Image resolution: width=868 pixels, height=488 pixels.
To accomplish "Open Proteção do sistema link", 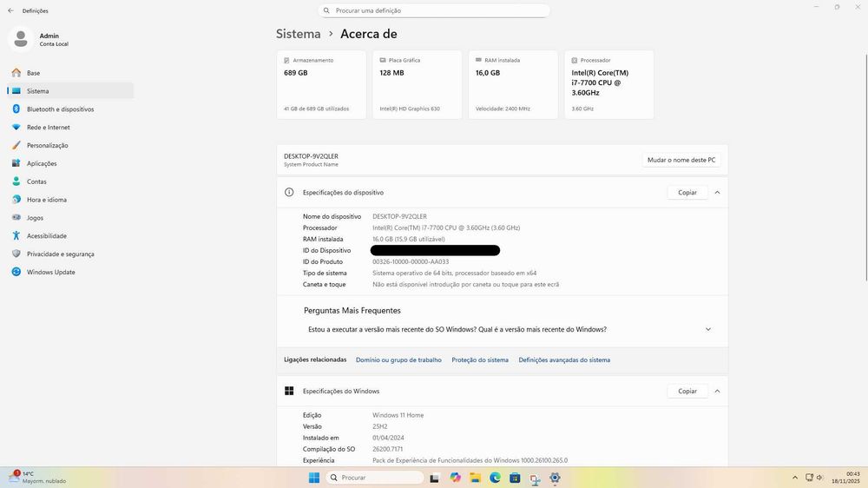I will coord(480,360).
